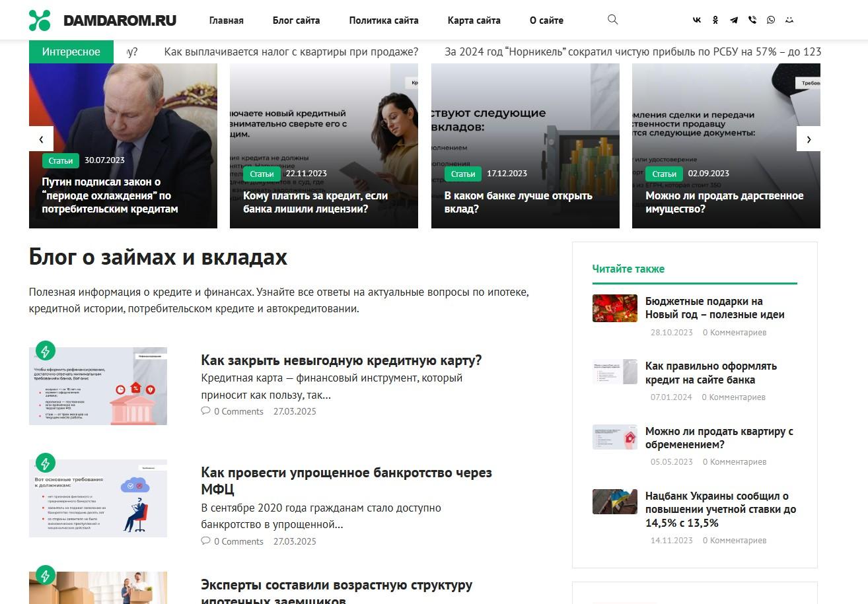The height and width of the screenshot is (604, 868).
Task: Click the Читайте также sidebar heading
Action: tap(628, 269)
